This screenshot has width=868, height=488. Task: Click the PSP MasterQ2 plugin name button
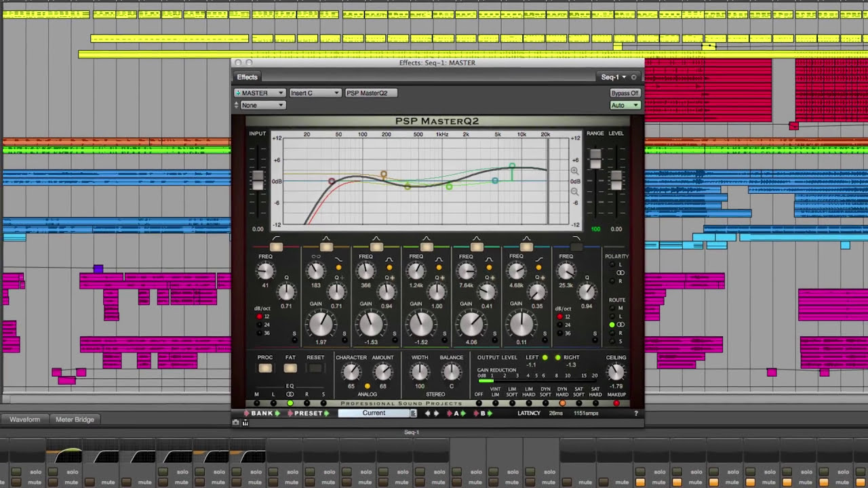pyautogui.click(x=370, y=93)
